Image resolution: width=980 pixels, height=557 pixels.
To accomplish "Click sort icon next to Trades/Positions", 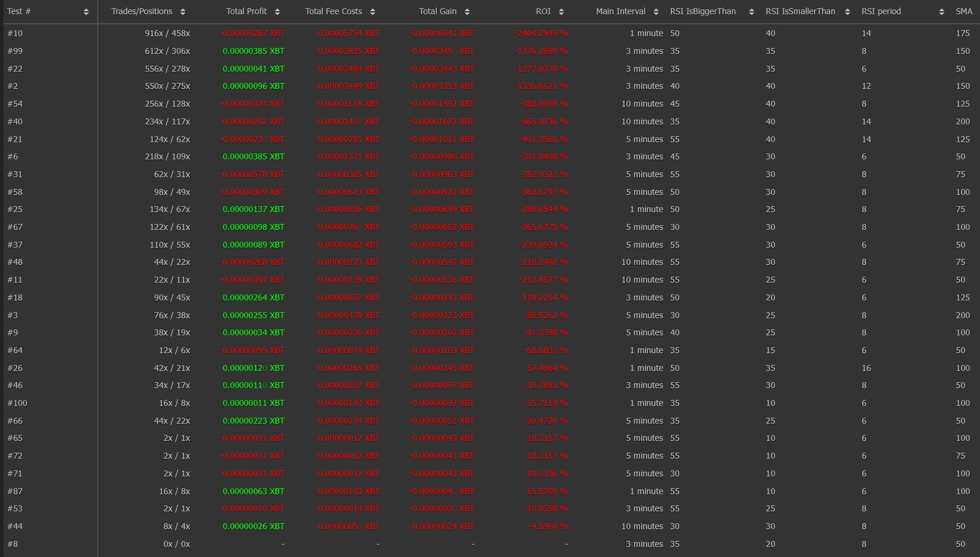I will coord(182,12).
